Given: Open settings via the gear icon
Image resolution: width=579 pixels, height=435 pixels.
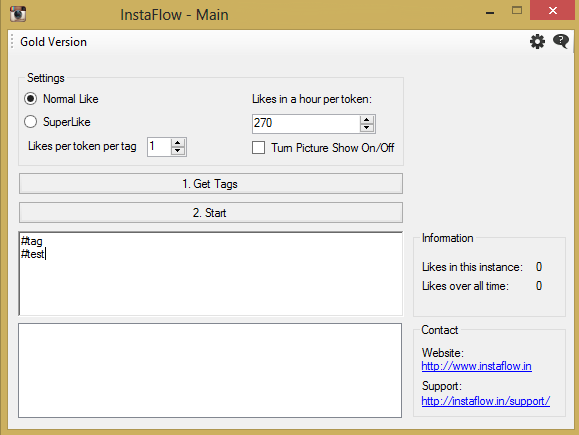Looking at the screenshot, I should [x=537, y=41].
